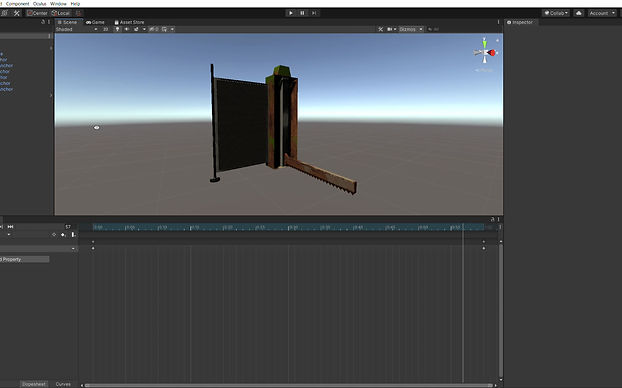The height and width of the screenshot is (388, 622).
Task: Open the Shaded draw mode dropdown
Action: point(77,29)
